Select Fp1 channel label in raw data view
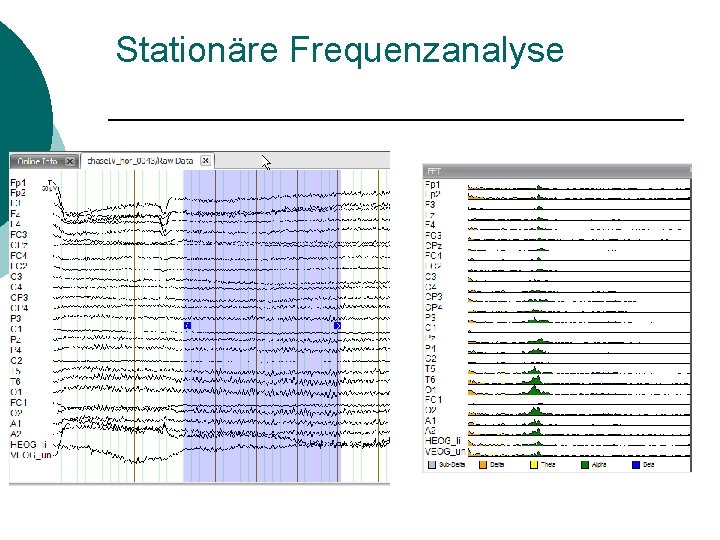The width and height of the screenshot is (720, 540). coord(18,183)
